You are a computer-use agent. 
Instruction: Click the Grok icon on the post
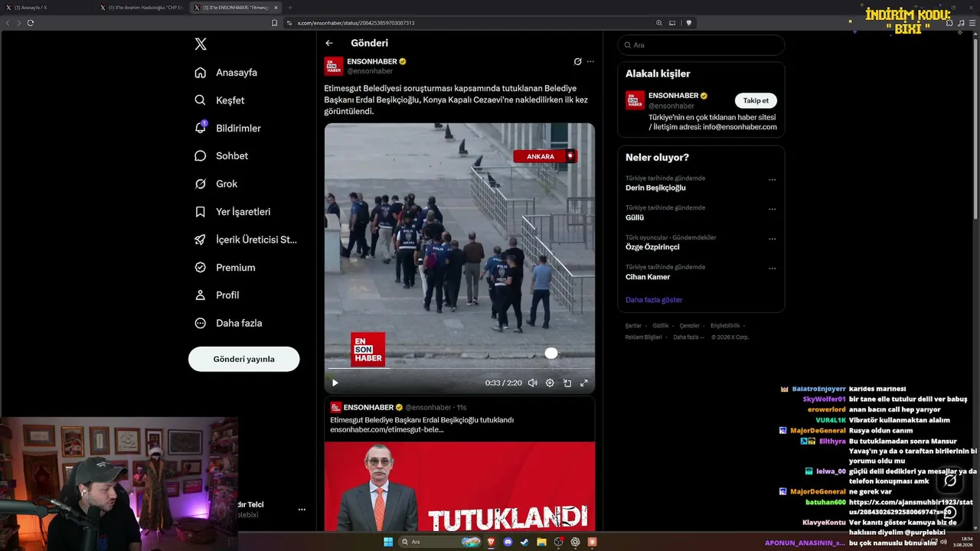[578, 61]
